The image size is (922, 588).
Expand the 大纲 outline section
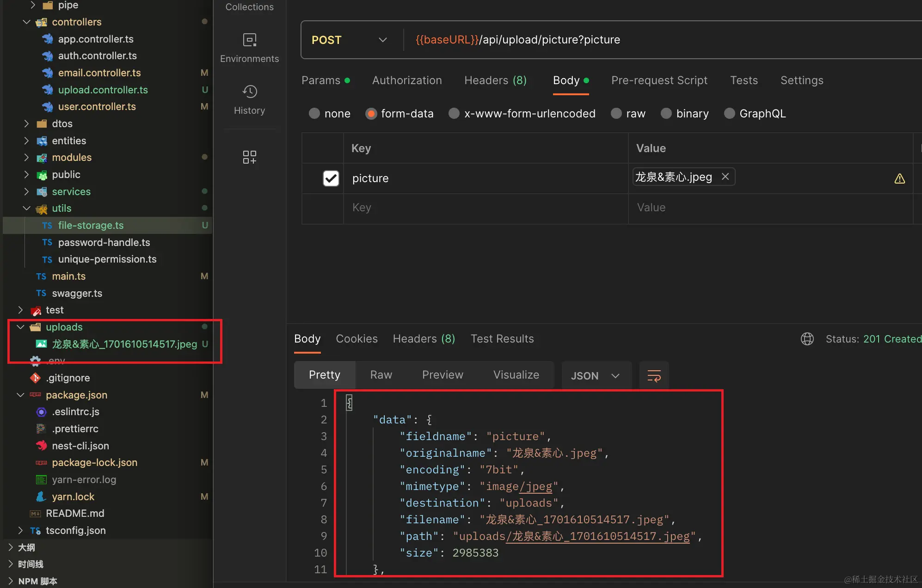[x=10, y=547]
